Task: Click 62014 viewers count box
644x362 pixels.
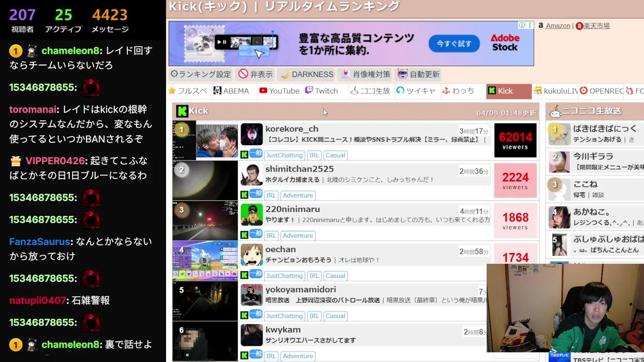Action: click(x=515, y=140)
